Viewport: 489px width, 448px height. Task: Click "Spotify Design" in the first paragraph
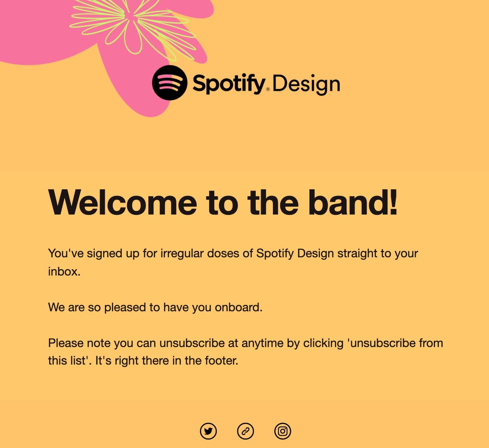[295, 253]
